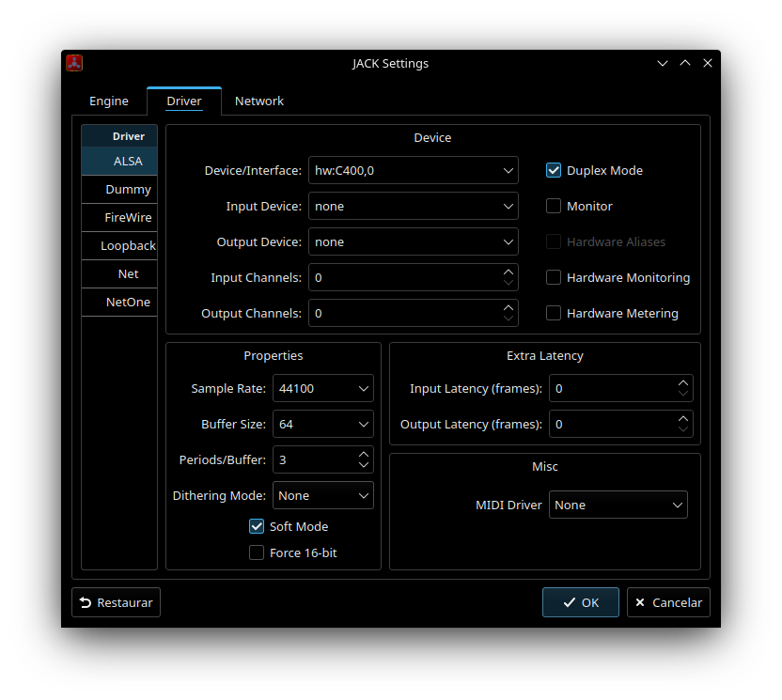The width and height of the screenshot is (782, 700).
Task: Increase Output Channels with up arrow
Action: point(508,308)
